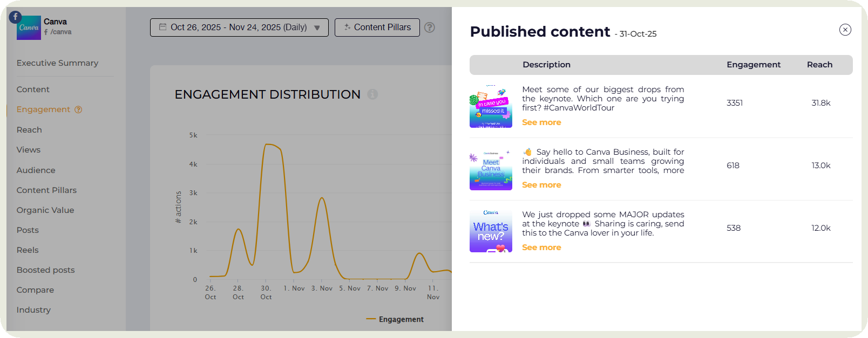This screenshot has width=868, height=338.
Task: Click the 30. Oct axis label on chart
Action: 266,293
